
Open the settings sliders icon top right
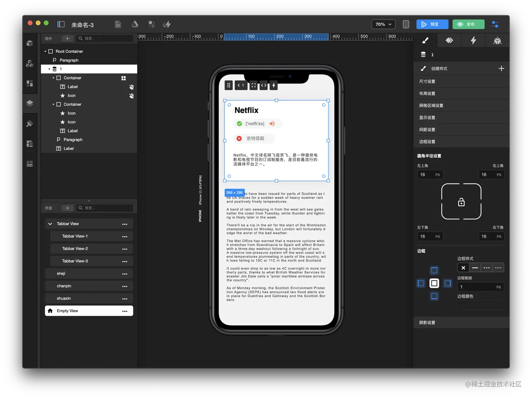495,24
